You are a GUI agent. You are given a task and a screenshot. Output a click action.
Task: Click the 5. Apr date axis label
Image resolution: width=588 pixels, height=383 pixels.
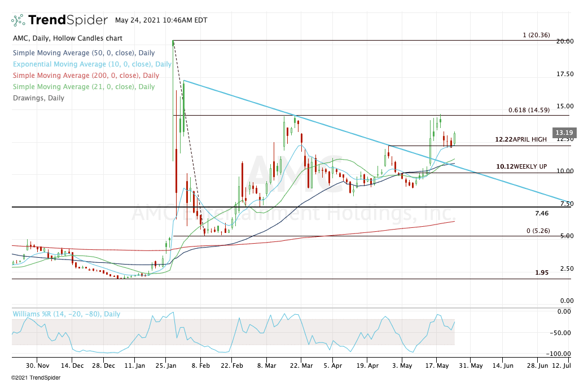(x=332, y=366)
